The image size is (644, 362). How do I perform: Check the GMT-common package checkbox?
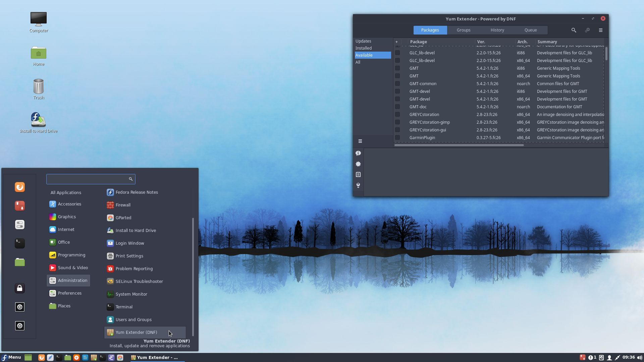(397, 84)
